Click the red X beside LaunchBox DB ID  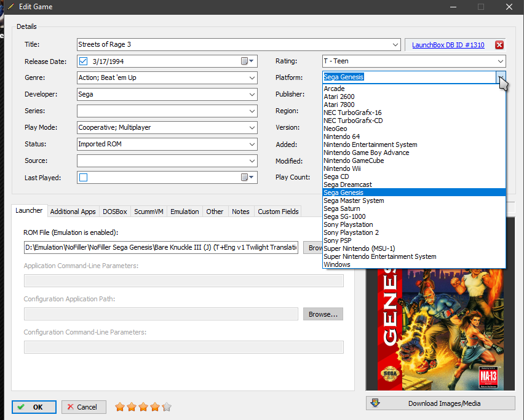tap(499, 45)
